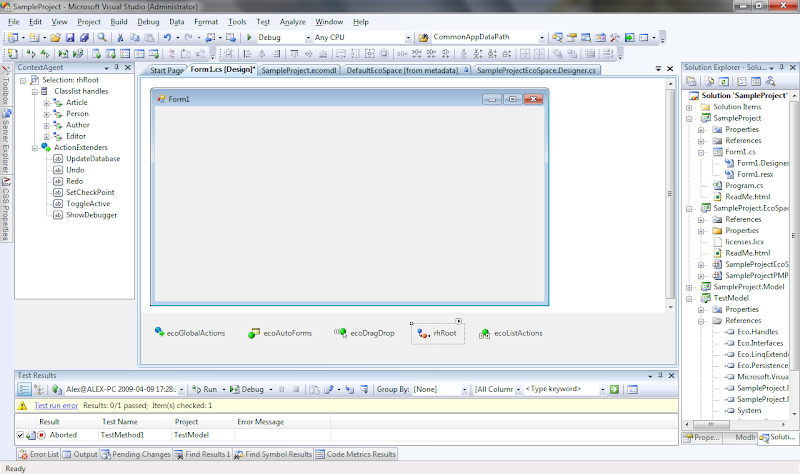The image size is (800, 475).
Task: Click the UpdateDatabase action extender
Action: click(93, 159)
